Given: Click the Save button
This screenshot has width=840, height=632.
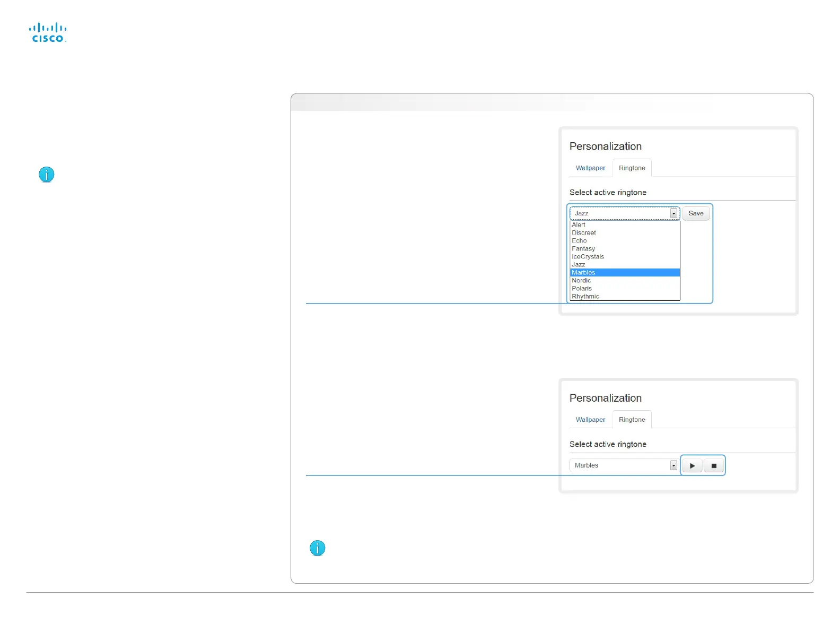Looking at the screenshot, I should tap(696, 213).
